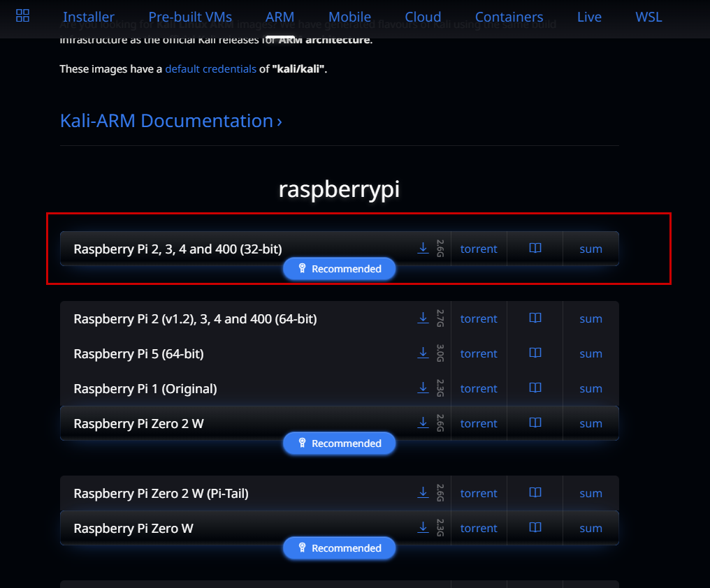710x588 pixels.
Task: Download Raspberry Pi 2 (v1.2), 3, 4 and 400 (64-bit) image
Action: (423, 318)
